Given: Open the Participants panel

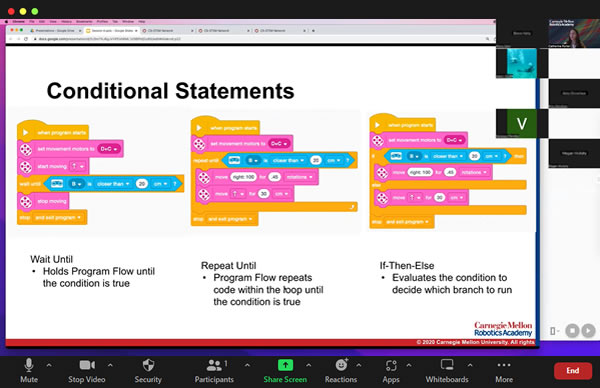Looking at the screenshot, I should tap(214, 370).
